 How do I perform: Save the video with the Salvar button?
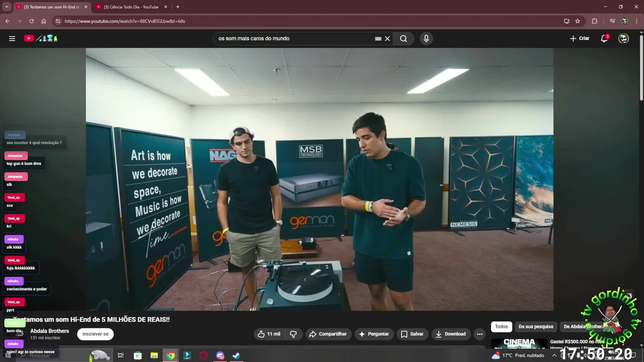tap(412, 334)
